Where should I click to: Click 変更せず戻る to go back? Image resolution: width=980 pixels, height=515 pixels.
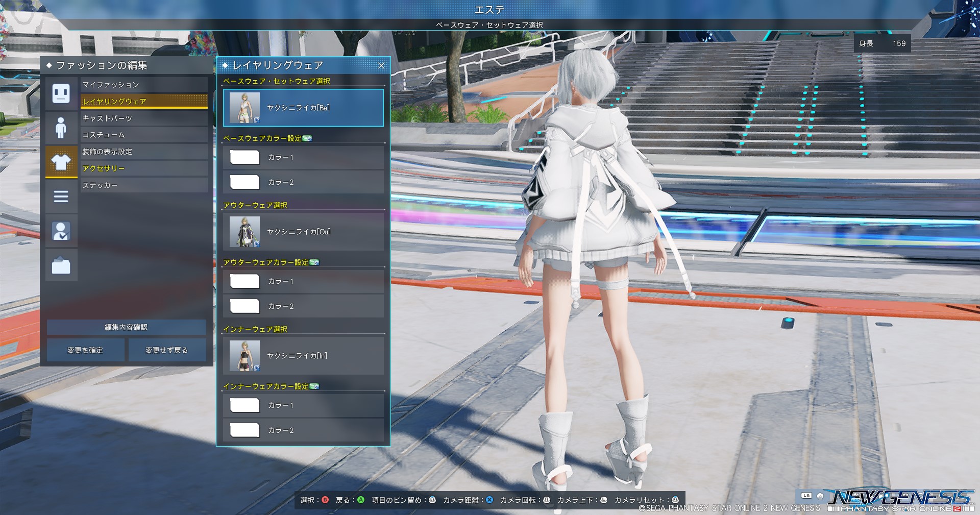tap(167, 350)
